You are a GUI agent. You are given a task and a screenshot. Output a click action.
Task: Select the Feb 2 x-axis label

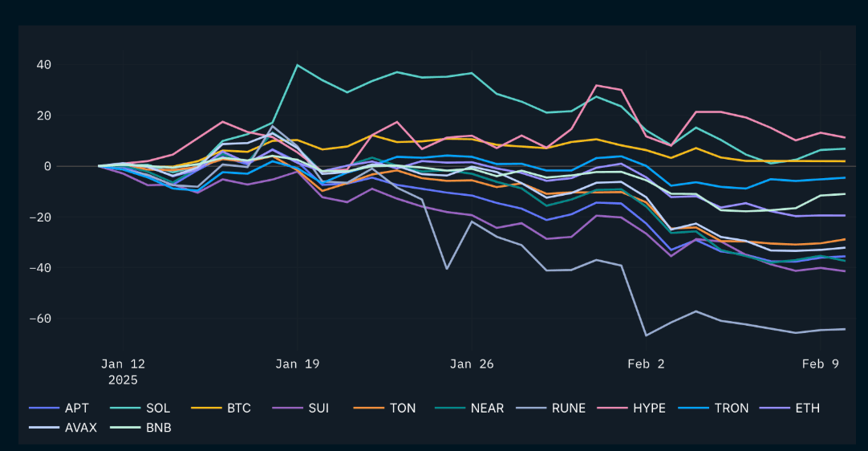646,364
